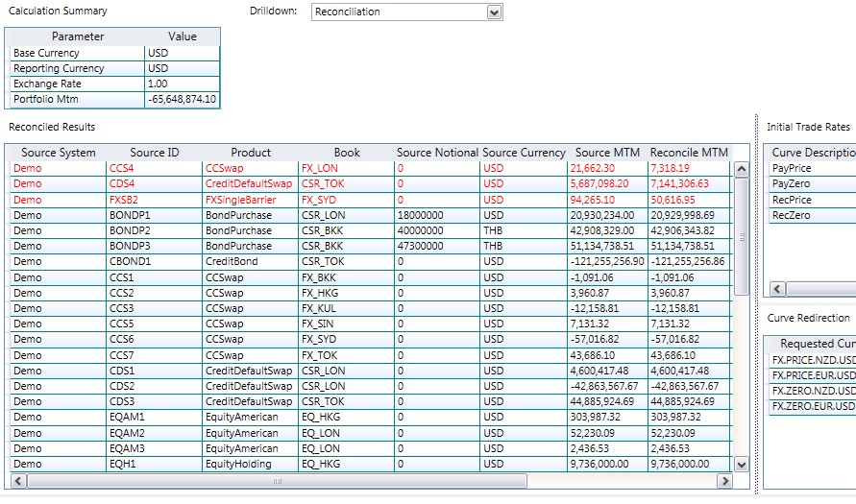The image size is (856, 504).
Task: Select the red CCS4 source ID row
Action: point(370,169)
